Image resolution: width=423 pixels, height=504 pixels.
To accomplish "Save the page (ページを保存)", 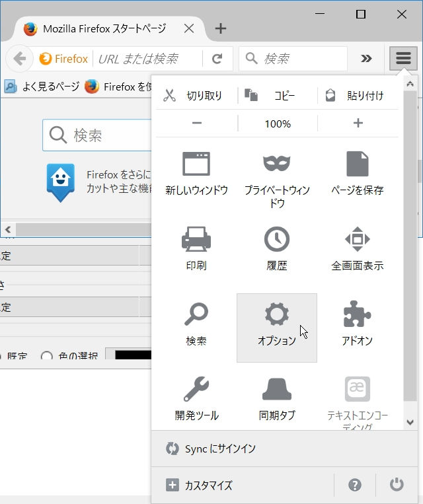I will coord(358,174).
